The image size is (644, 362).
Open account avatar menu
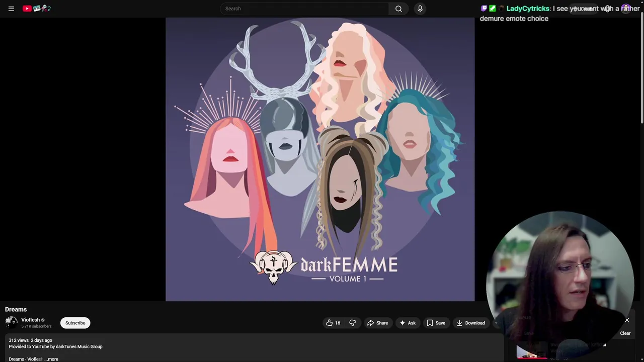coord(626,9)
